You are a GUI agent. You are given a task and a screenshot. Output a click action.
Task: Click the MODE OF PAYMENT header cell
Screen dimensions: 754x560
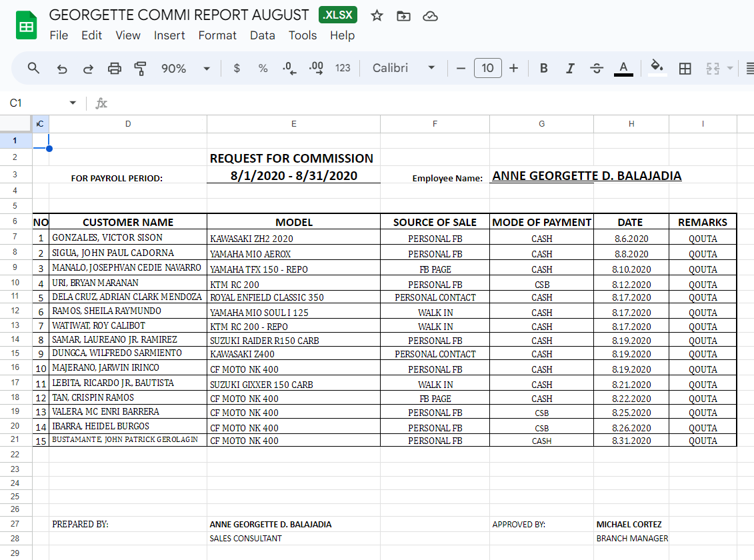coord(542,222)
